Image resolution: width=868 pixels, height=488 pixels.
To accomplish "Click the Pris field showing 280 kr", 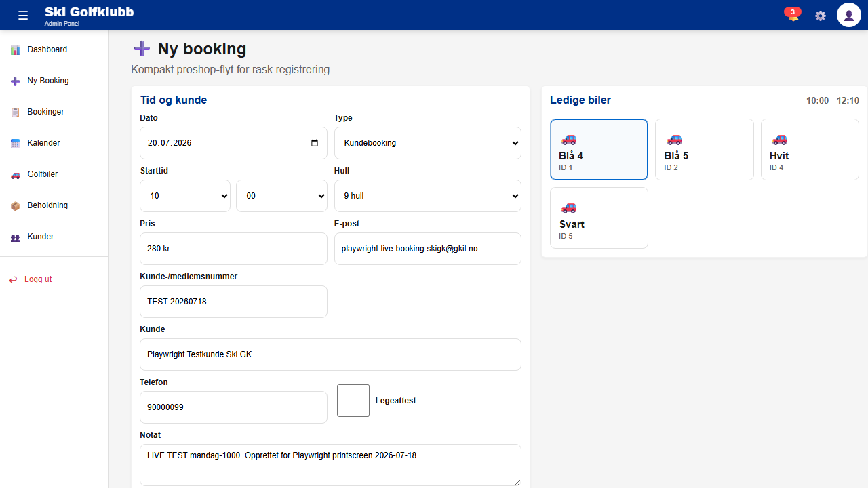I will (x=233, y=249).
